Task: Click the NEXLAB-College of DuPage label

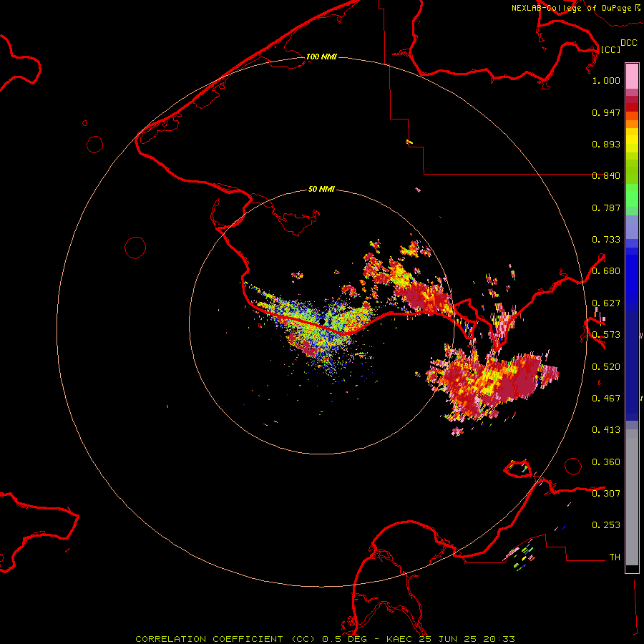Action: point(571,8)
